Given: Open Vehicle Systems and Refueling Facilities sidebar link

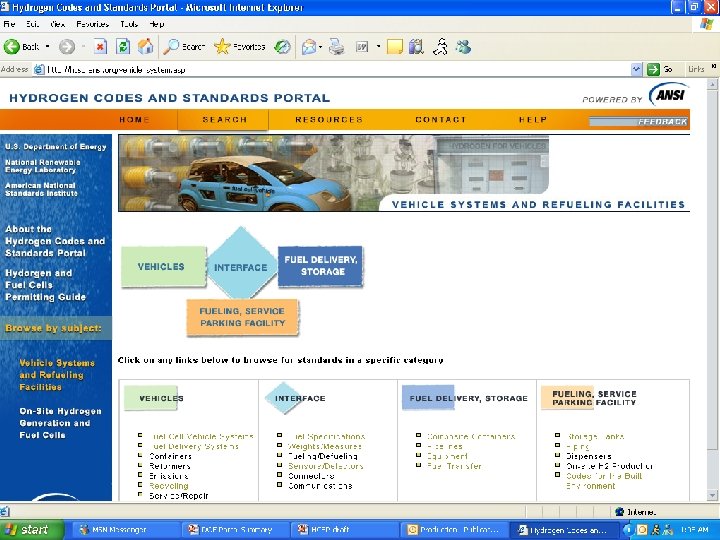Looking at the screenshot, I should (57, 375).
